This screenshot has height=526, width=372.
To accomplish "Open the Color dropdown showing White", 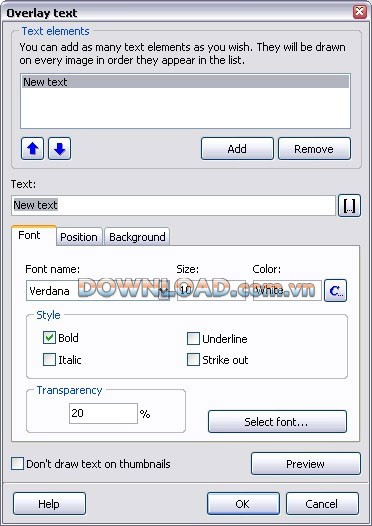I will 287,291.
